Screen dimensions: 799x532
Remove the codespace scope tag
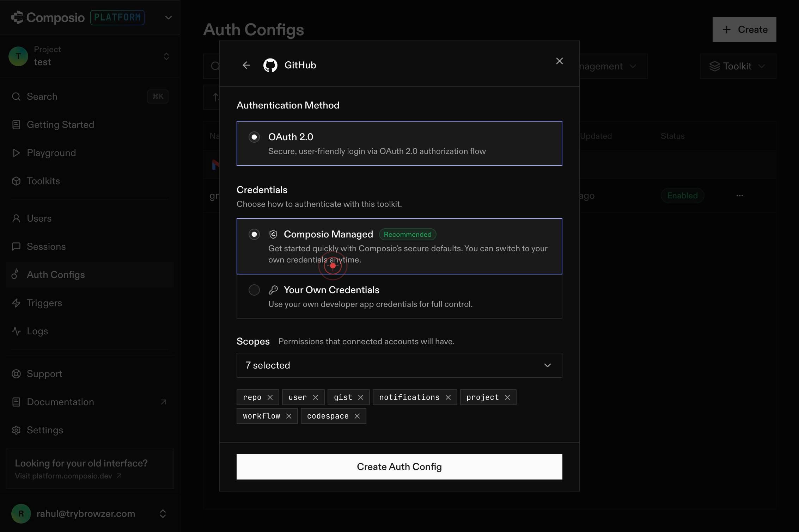coord(357,416)
